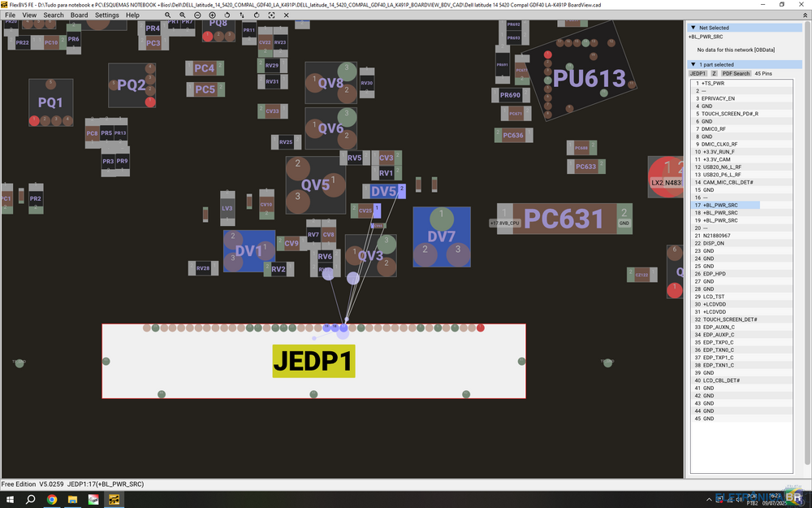Select the second magnifier search tool
This screenshot has height=508, width=812.
point(183,15)
